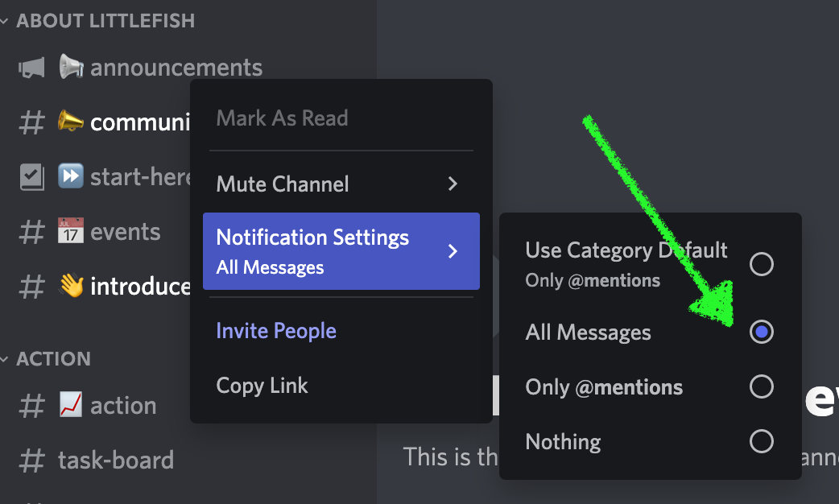Image resolution: width=839 pixels, height=504 pixels.
Task: Click the waving hand emoji on introduce channel
Action: [x=71, y=286]
